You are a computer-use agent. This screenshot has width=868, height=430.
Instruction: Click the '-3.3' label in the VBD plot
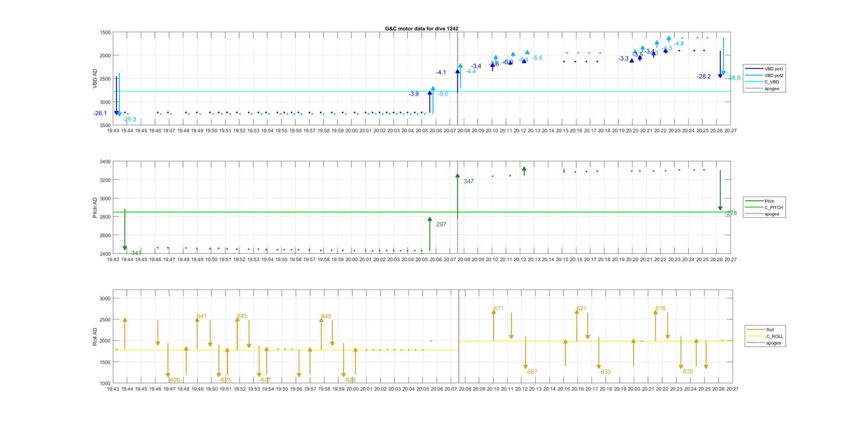(x=624, y=58)
